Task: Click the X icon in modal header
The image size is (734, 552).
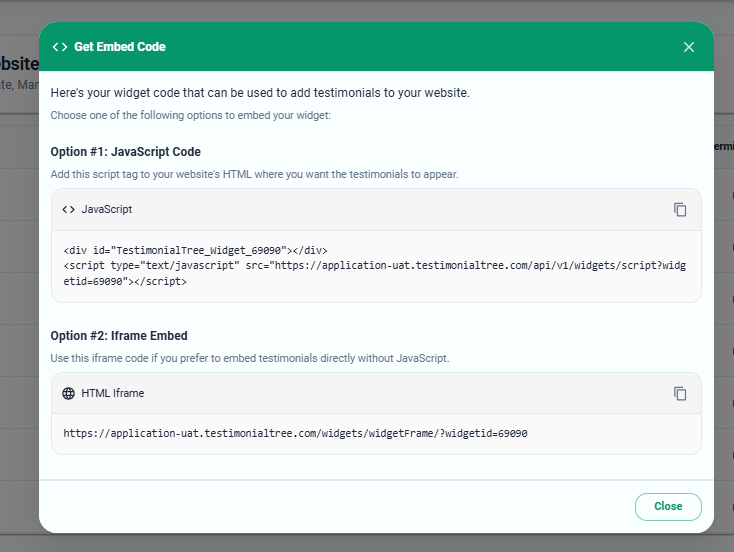Action: click(x=688, y=47)
